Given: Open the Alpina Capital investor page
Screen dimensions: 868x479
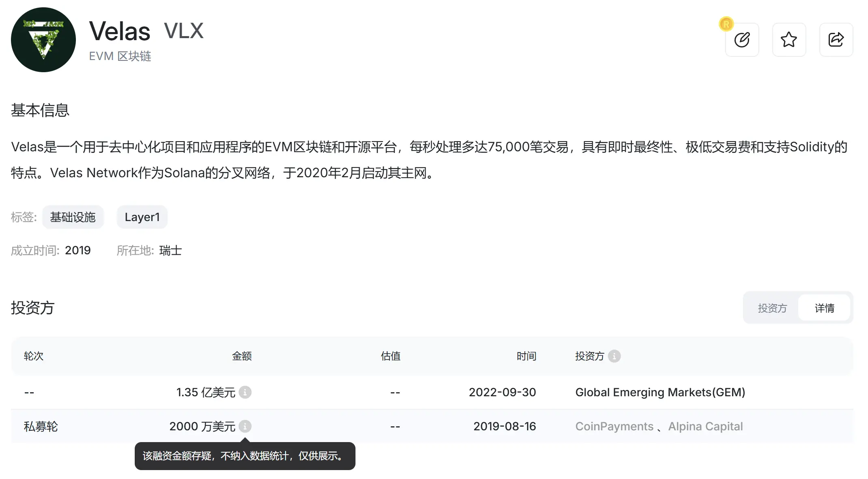Looking at the screenshot, I should click(x=706, y=426).
